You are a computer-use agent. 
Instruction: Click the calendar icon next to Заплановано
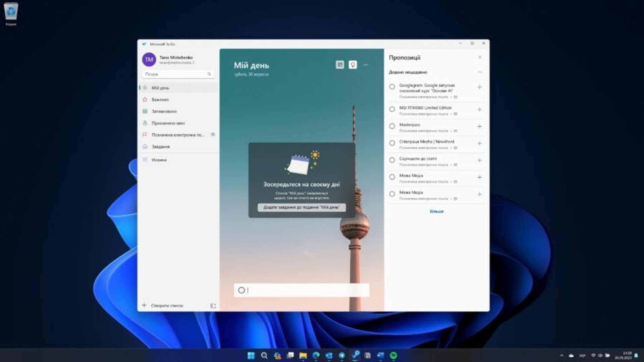(145, 111)
